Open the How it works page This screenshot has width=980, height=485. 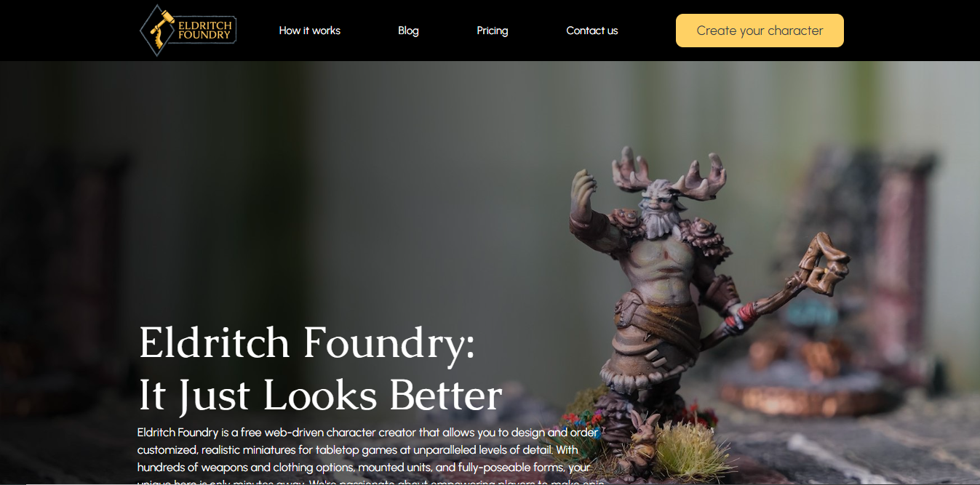pos(309,31)
